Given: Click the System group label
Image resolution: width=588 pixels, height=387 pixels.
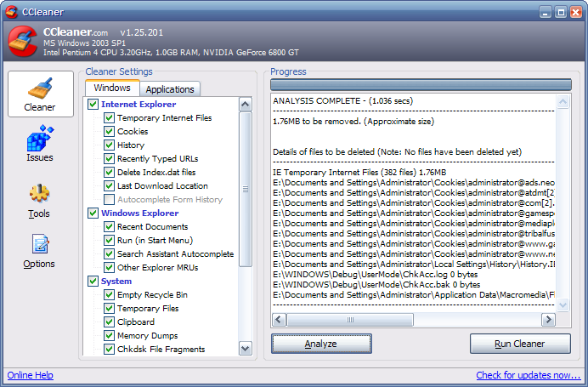Looking at the screenshot, I should [x=116, y=281].
